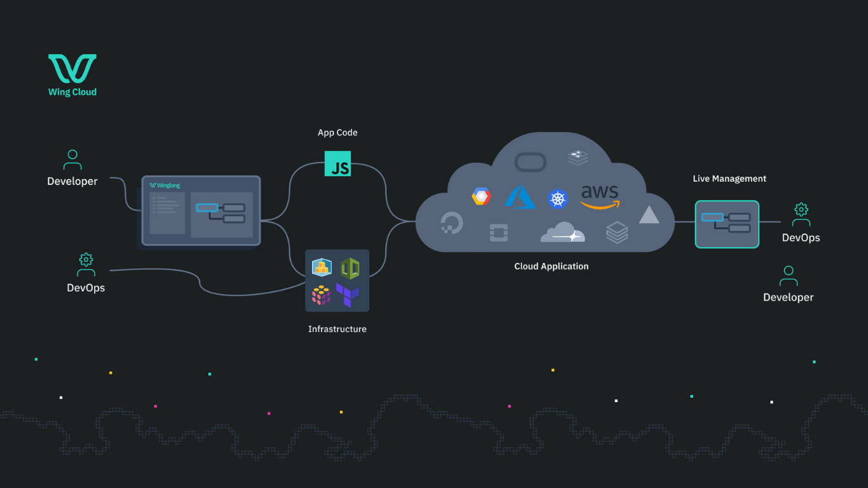This screenshot has width=868, height=488.
Task: Click the left Developer person icon
Action: point(72,159)
